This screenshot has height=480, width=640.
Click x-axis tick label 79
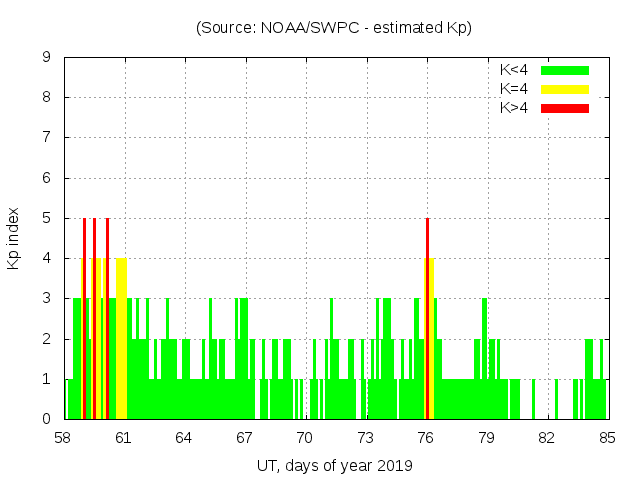click(486, 438)
